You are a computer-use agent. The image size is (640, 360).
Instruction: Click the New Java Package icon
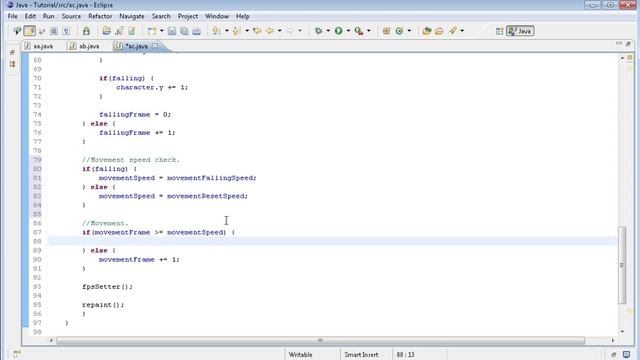(386, 31)
